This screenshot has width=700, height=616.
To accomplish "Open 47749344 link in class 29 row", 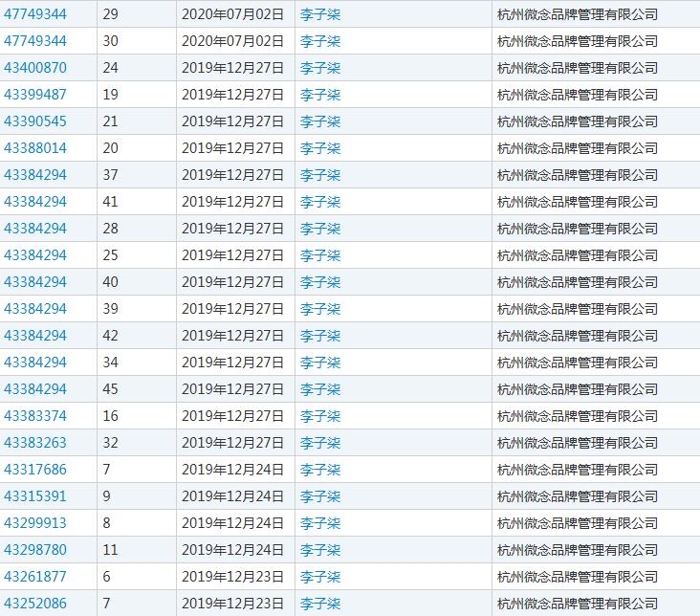I will point(35,14).
